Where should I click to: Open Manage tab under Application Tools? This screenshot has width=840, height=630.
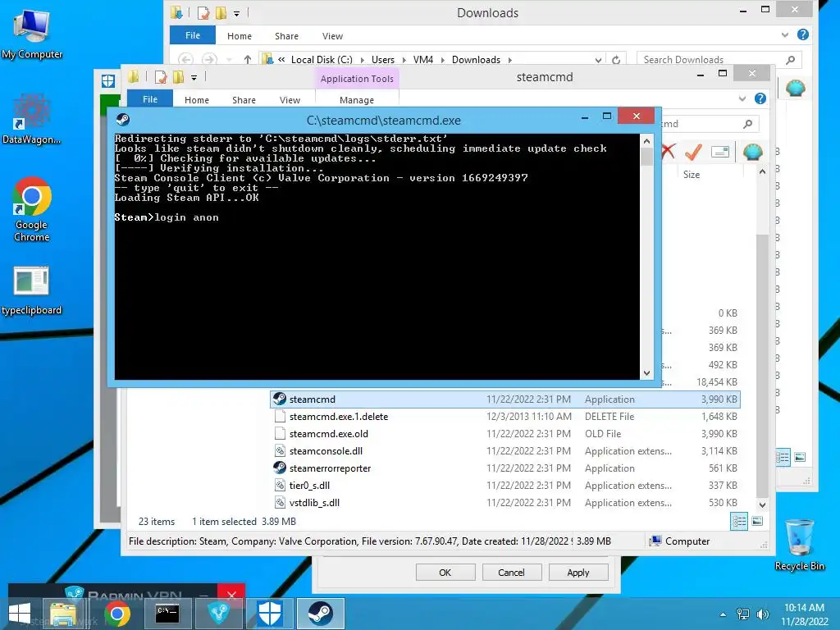[357, 100]
